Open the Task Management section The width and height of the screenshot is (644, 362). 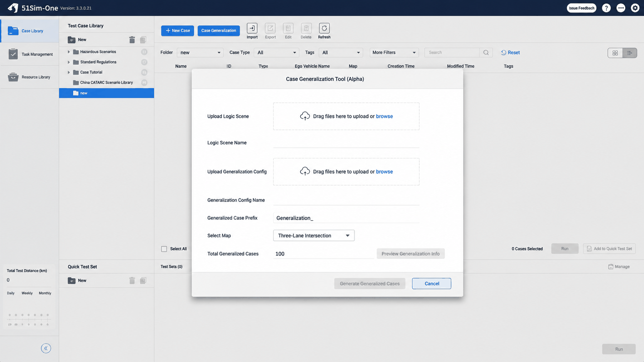(x=30, y=54)
